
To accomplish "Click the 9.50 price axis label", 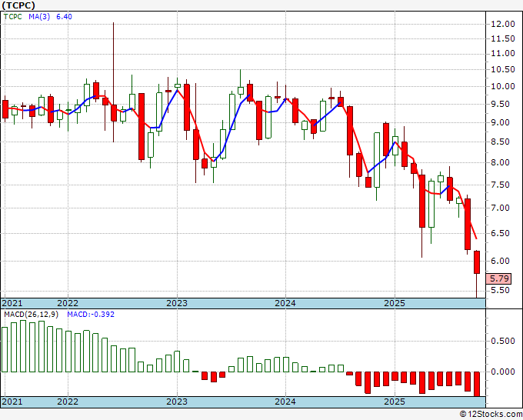I will click(501, 104).
